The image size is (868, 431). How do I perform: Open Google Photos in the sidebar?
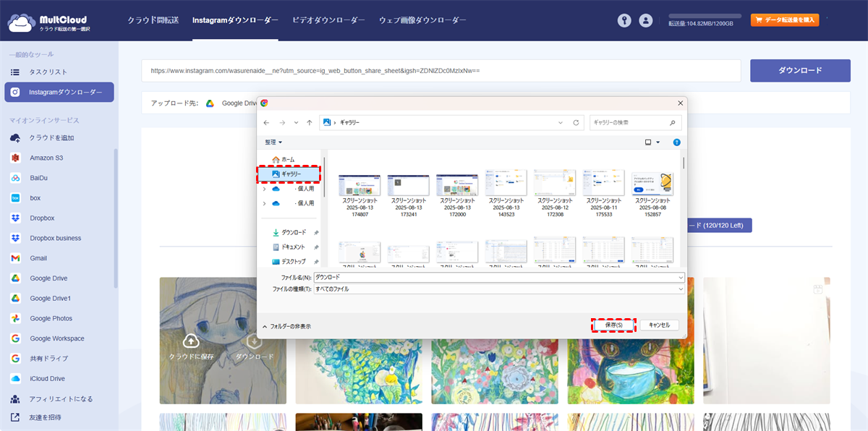[51, 318]
